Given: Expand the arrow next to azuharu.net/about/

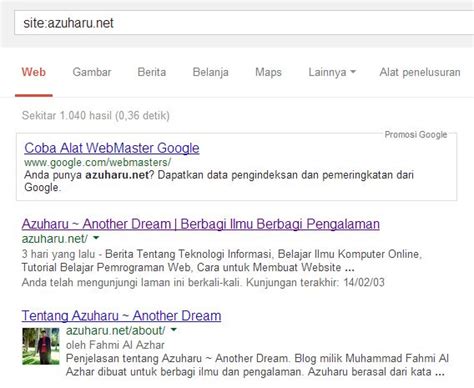Looking at the screenshot, I should pos(174,330).
